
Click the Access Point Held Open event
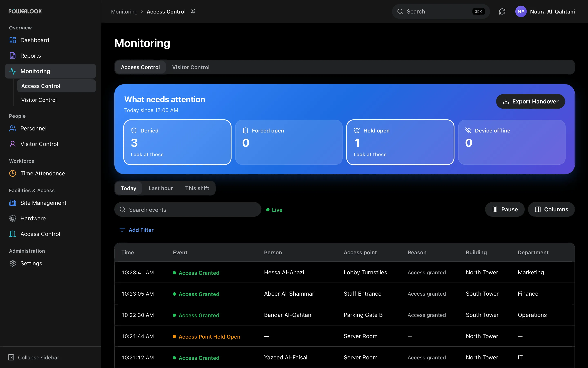pyautogui.click(x=207, y=337)
